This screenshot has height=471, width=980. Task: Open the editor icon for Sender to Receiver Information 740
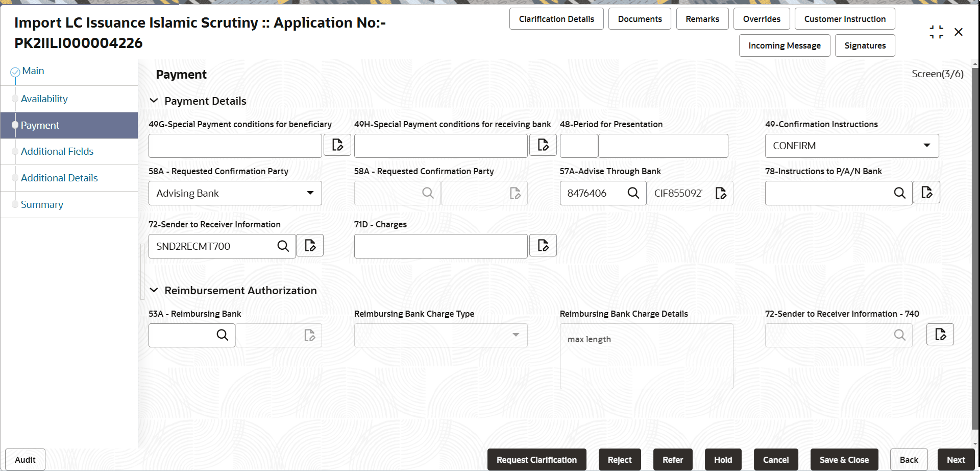point(940,334)
